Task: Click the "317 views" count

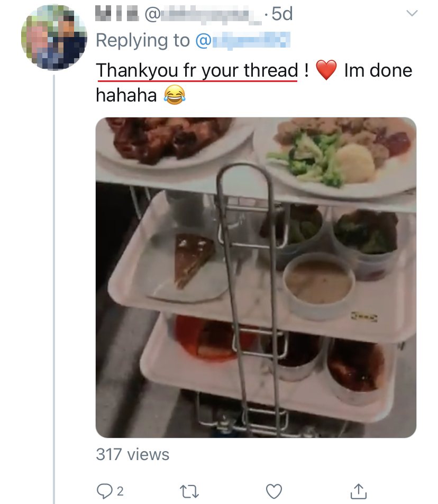Action: pyautogui.click(x=132, y=454)
